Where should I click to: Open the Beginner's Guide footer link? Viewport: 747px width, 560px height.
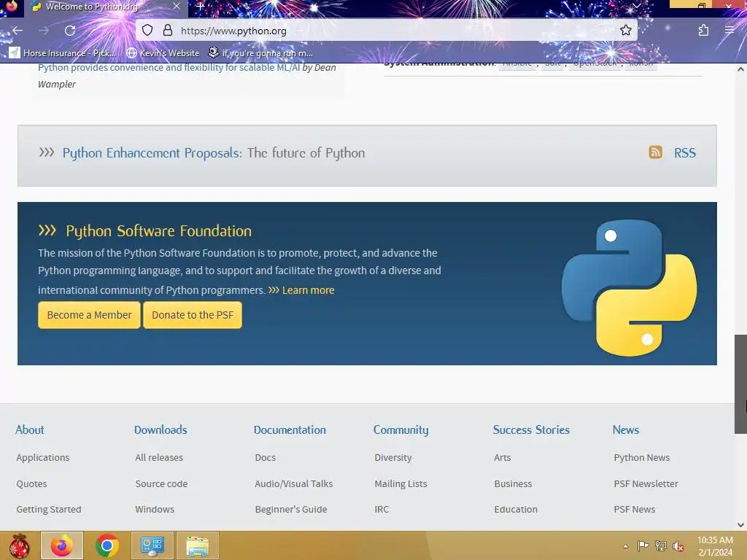pyautogui.click(x=291, y=510)
